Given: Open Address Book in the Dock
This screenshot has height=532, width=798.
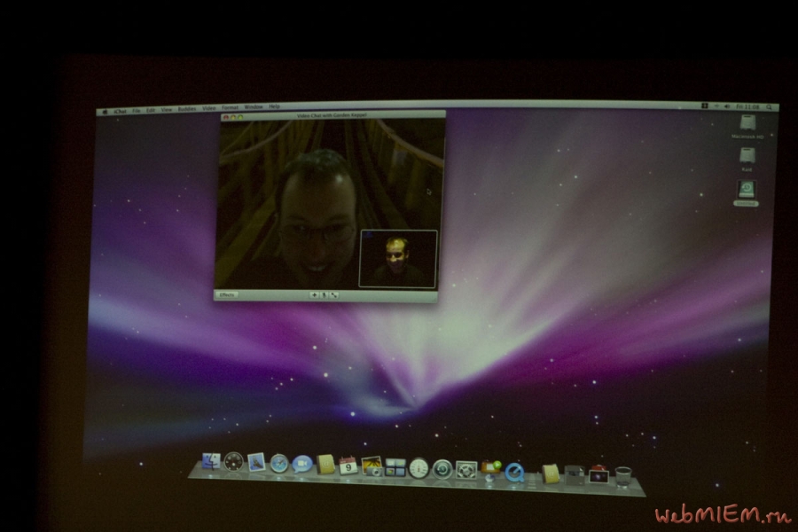Looking at the screenshot, I should 325,465.
